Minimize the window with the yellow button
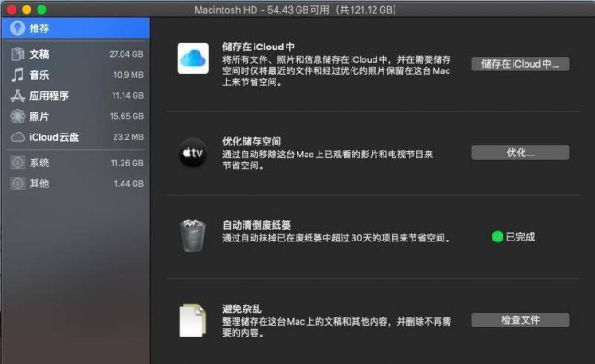The height and width of the screenshot is (364, 595). 27,10
